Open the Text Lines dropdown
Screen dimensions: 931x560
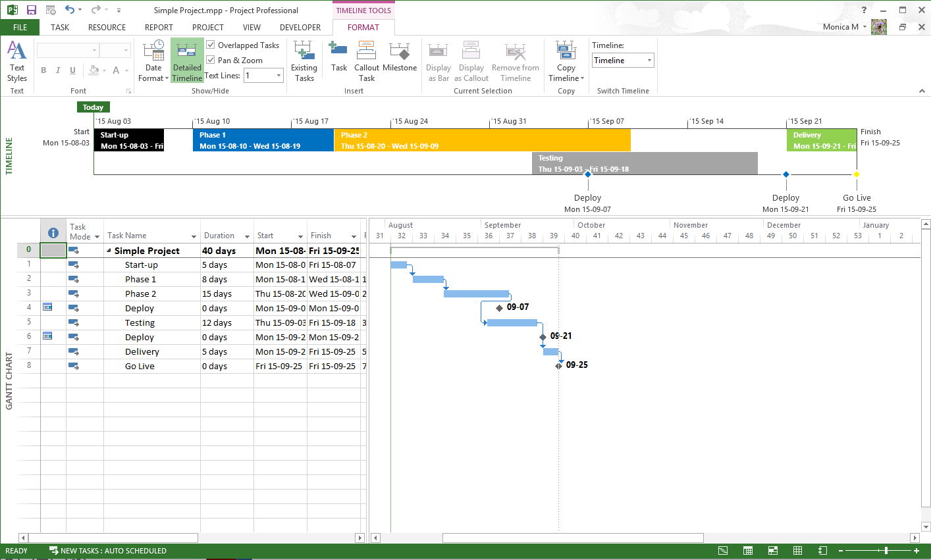(277, 75)
